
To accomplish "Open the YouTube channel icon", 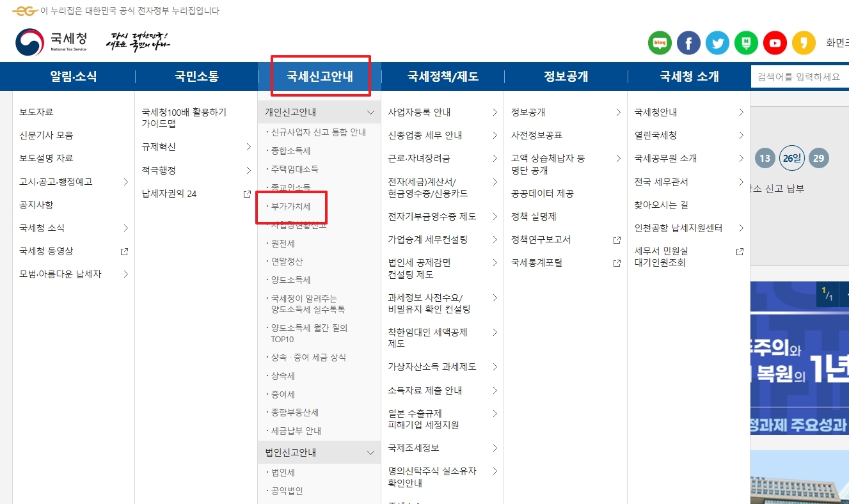I will (x=775, y=42).
